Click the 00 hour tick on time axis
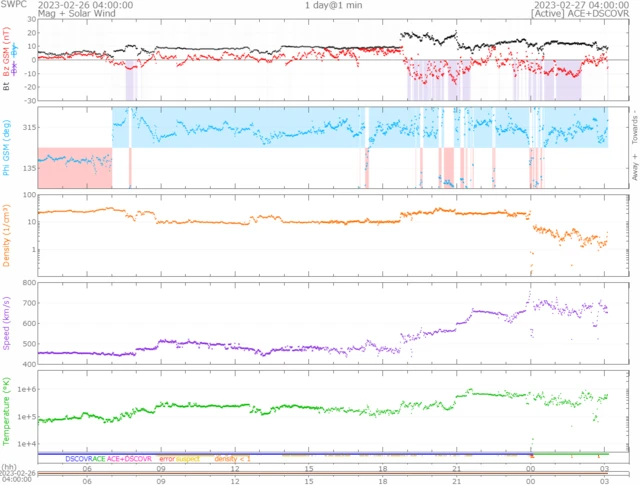The width and height of the screenshot is (640, 485). [529, 467]
